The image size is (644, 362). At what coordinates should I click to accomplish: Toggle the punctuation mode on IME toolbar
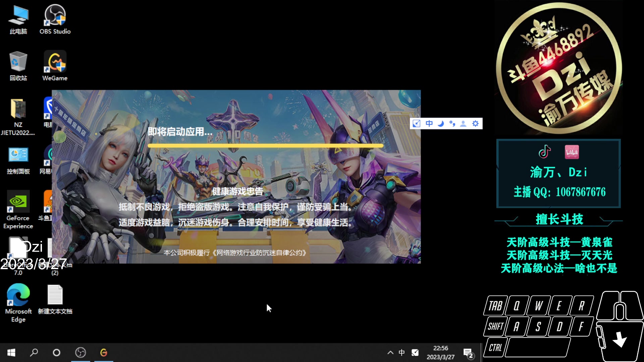coord(452,124)
